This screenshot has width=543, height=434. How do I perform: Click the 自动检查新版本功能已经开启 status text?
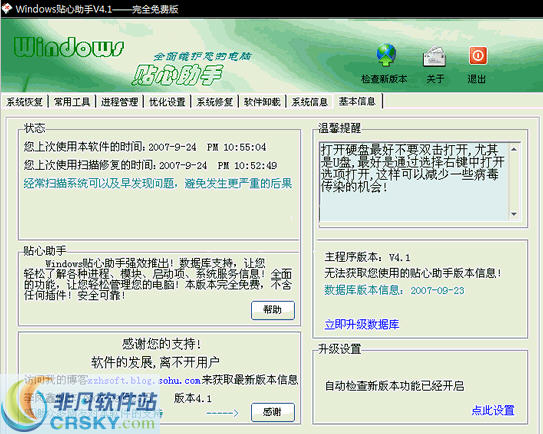click(x=394, y=386)
